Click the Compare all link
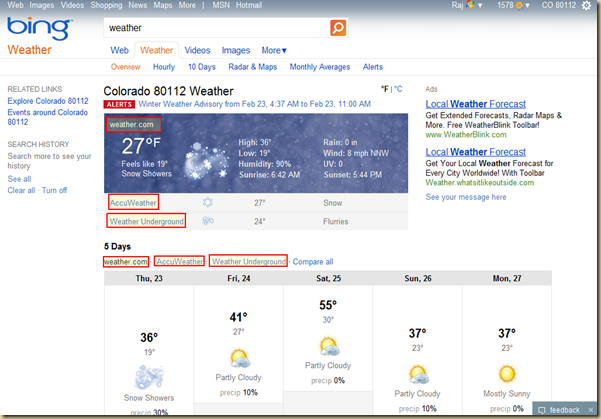Image resolution: width=601 pixels, height=419 pixels. pos(313,262)
